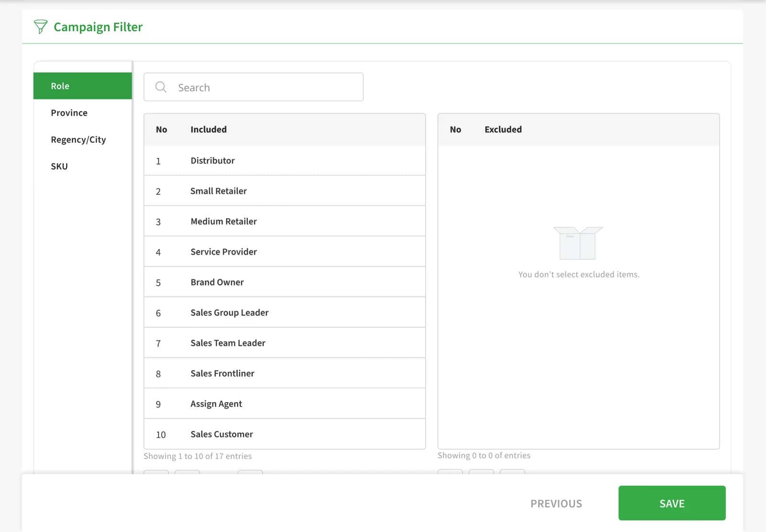Image resolution: width=766 pixels, height=532 pixels.
Task: Select the Distributor row in Included list
Action: [x=284, y=161]
